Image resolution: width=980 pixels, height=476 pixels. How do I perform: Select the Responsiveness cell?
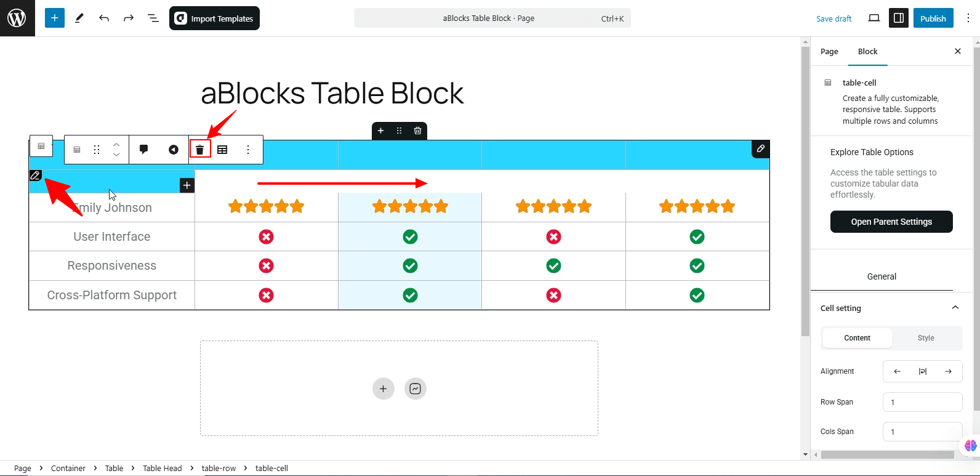(112, 265)
